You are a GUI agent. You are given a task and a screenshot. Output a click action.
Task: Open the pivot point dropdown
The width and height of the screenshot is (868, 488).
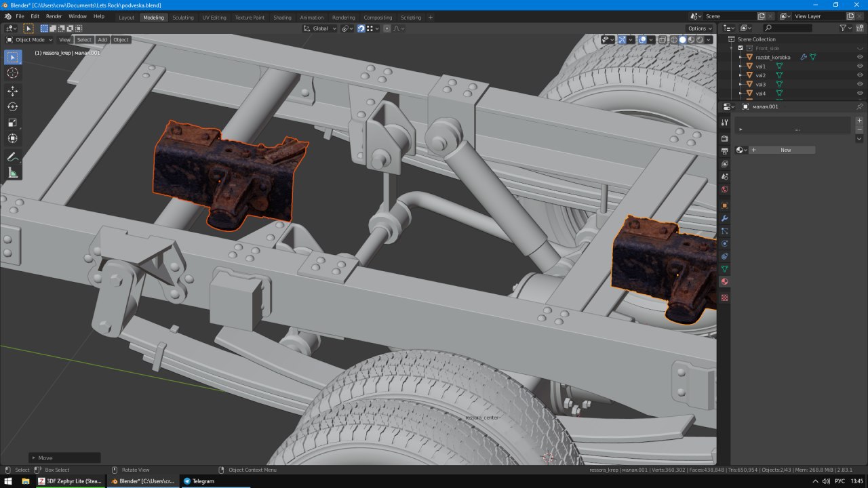click(347, 28)
